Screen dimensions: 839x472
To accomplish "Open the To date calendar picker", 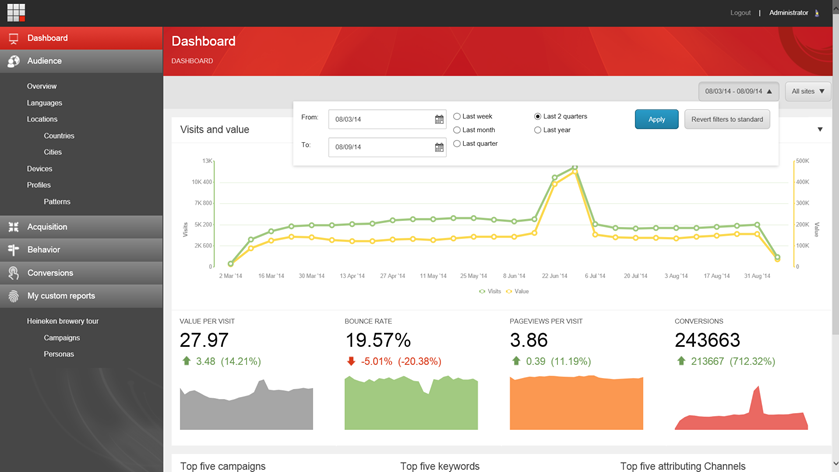I will 439,147.
